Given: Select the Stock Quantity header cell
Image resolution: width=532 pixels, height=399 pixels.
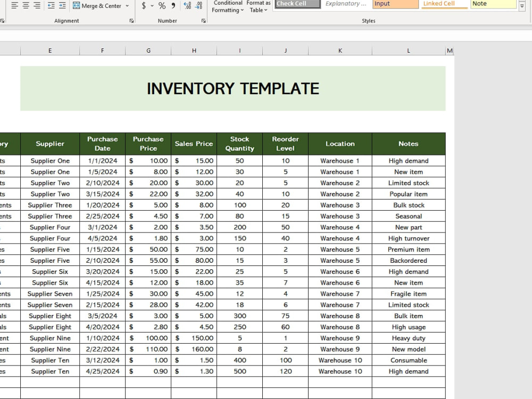Looking at the screenshot, I should click(x=239, y=144).
